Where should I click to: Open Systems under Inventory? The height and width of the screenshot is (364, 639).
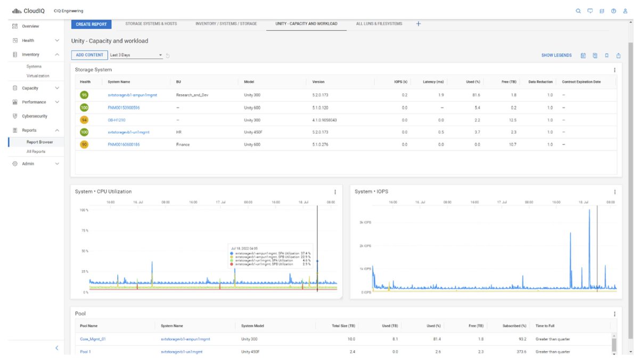(x=34, y=67)
